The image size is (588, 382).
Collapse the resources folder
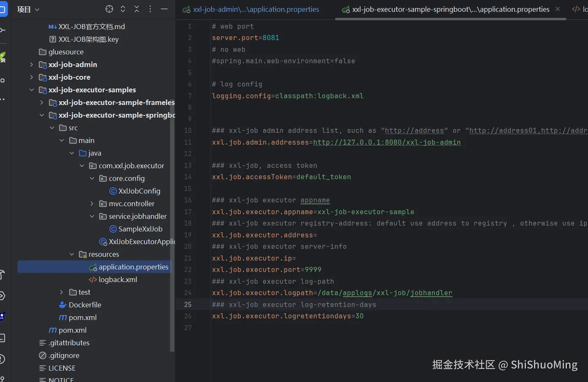tap(72, 254)
